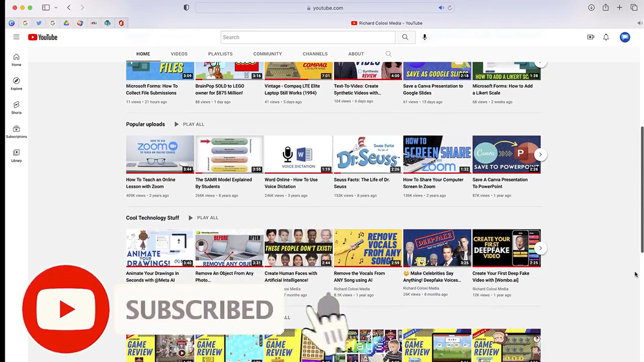Click the Safari privacy shield icon
This screenshot has width=644, height=362.
pyautogui.click(x=186, y=7)
